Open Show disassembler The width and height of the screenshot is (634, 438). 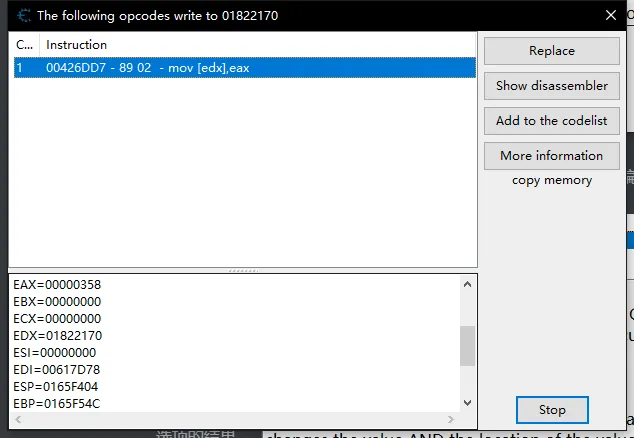tap(551, 86)
